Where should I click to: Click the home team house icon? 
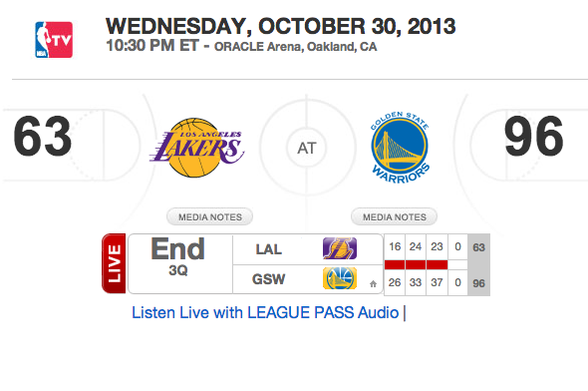(373, 283)
